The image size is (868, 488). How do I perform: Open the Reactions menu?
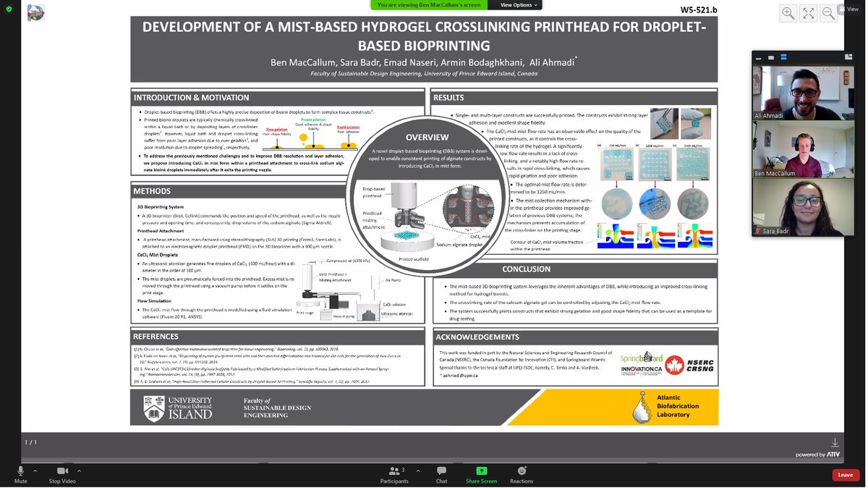pyautogui.click(x=522, y=474)
